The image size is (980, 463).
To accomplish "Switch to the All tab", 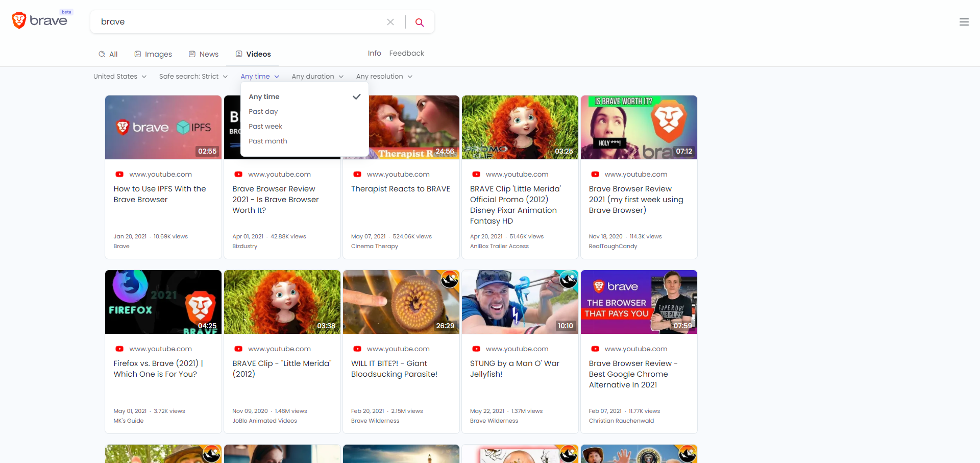I will pos(108,54).
